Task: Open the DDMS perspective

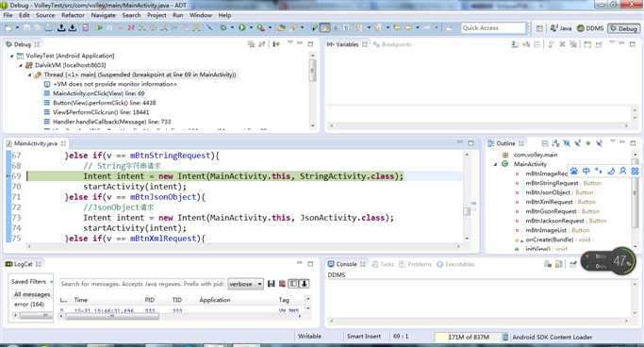Action: 590,28
